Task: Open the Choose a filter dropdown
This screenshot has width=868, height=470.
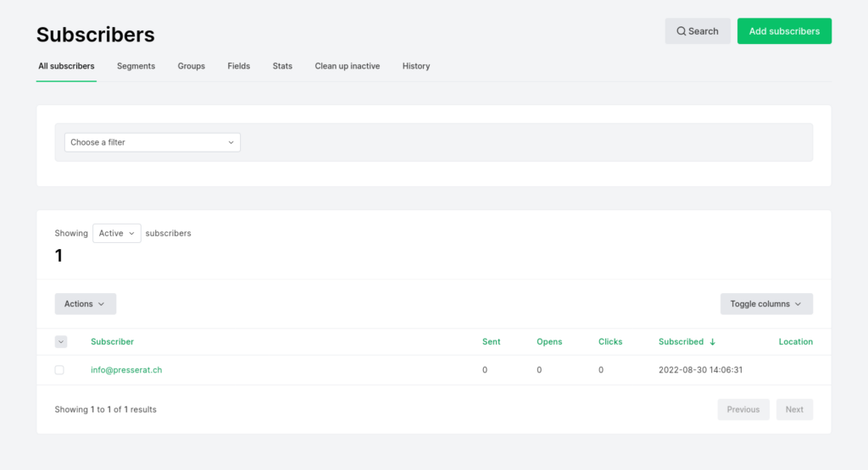Action: point(153,142)
